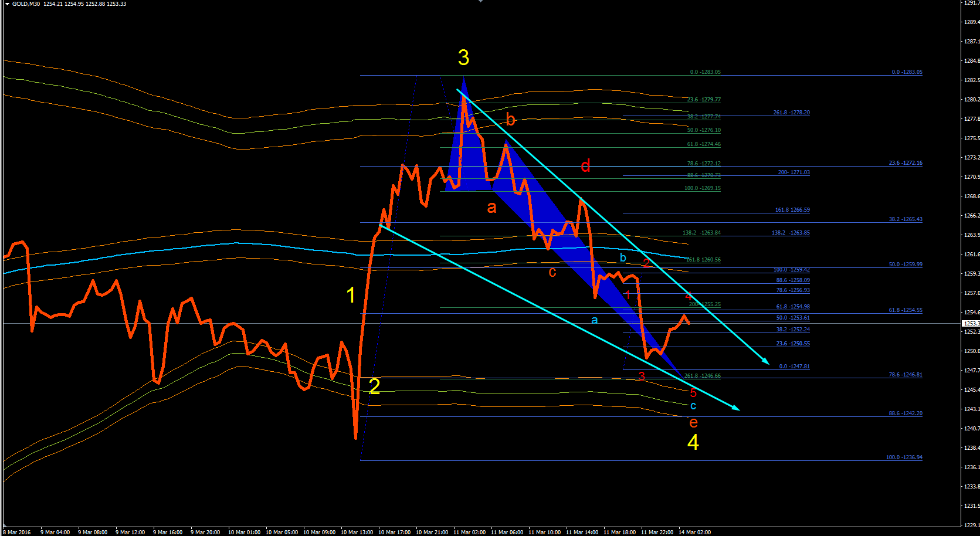Select the yellow wave label 2

374,386
